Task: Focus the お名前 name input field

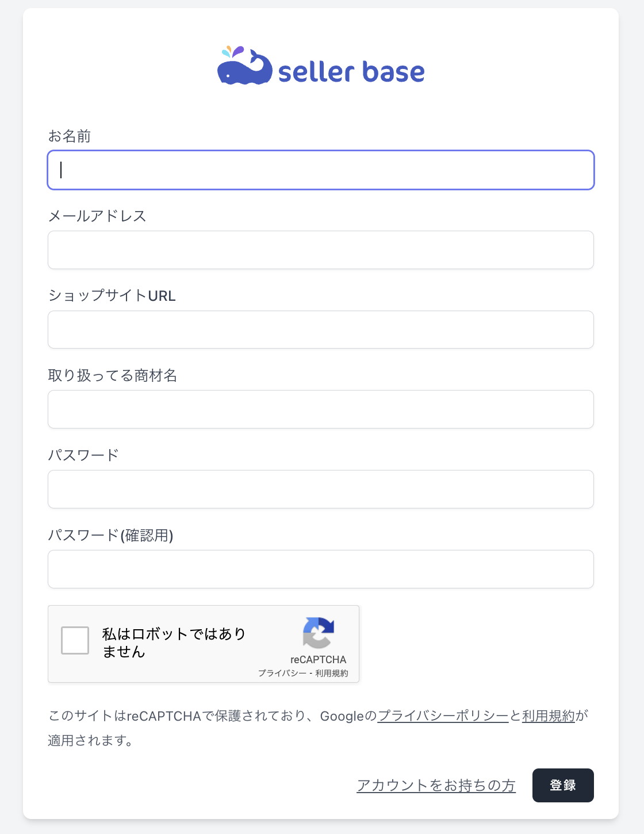Action: [320, 170]
